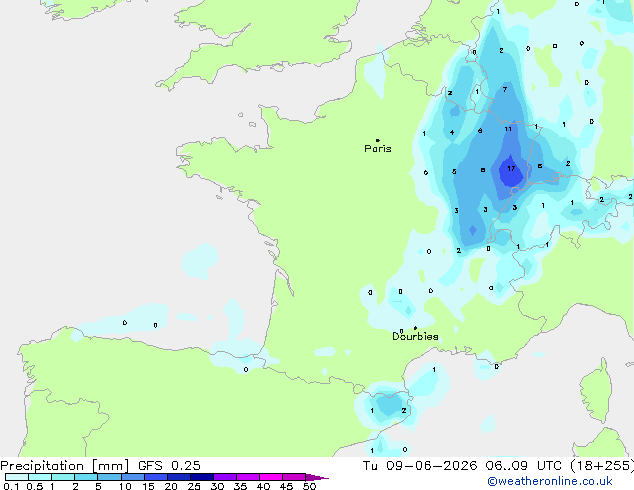634x490 pixels.
Task: Click the Paris location dot marker
Action: [x=378, y=140]
